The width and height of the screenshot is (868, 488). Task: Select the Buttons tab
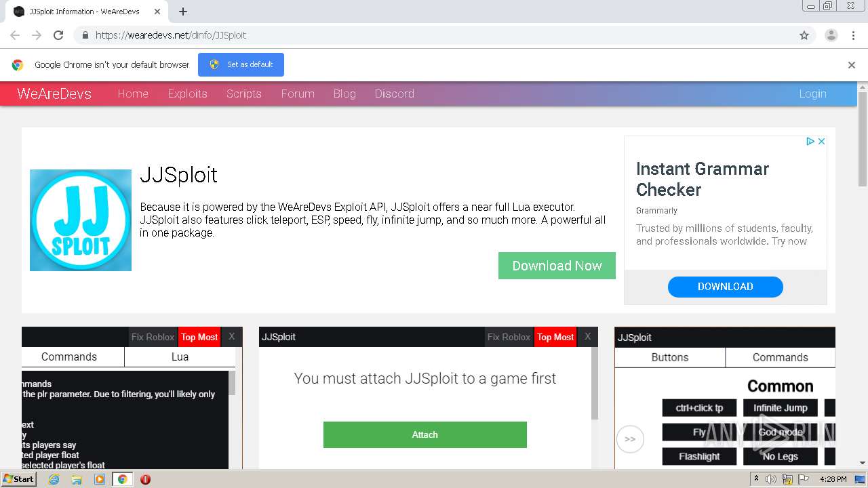[x=670, y=358]
